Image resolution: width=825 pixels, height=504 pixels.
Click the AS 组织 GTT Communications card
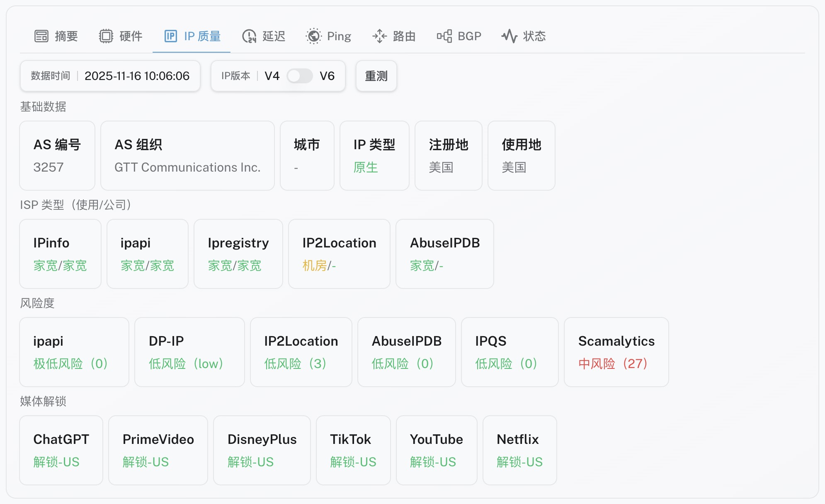click(187, 155)
